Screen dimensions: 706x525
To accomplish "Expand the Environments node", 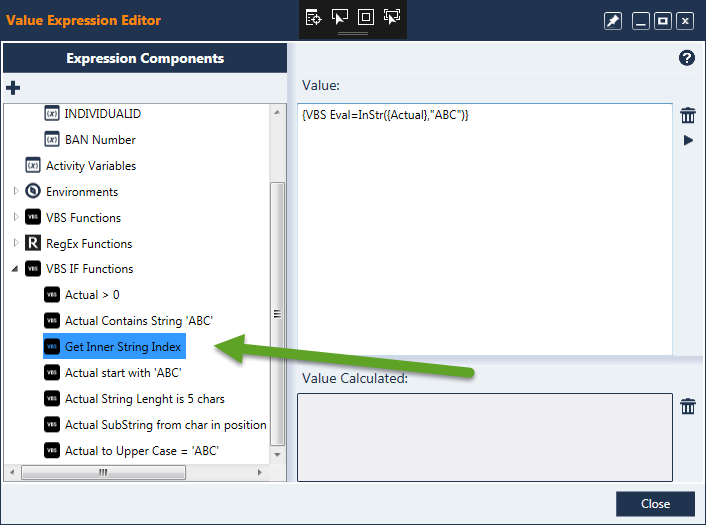I will pyautogui.click(x=16, y=191).
